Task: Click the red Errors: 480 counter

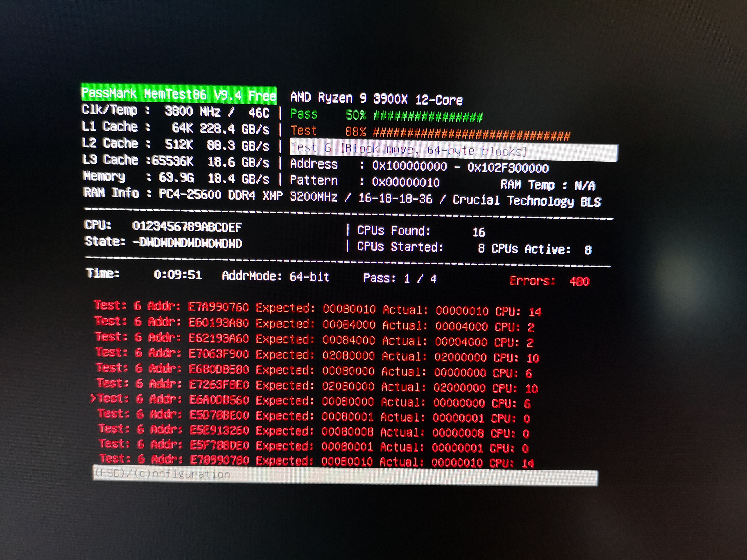Action: point(549,281)
